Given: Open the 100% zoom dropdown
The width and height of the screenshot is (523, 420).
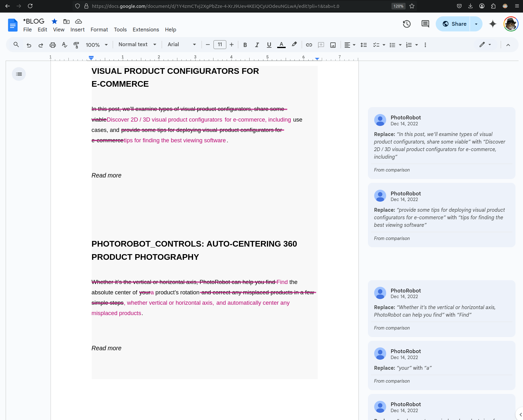Looking at the screenshot, I should 97,45.
